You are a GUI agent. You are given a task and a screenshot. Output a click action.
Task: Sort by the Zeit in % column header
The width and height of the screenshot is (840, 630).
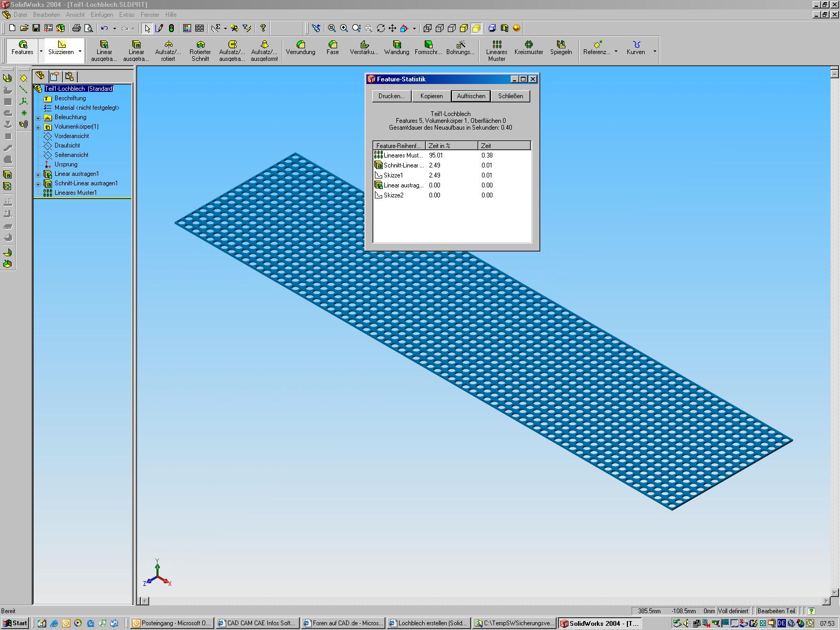point(451,145)
